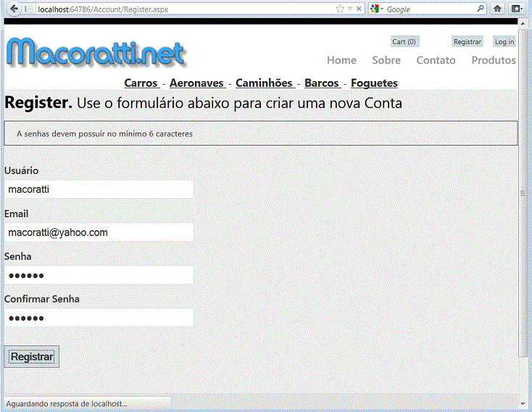
Task: Open the Home menu item
Action: coord(341,60)
